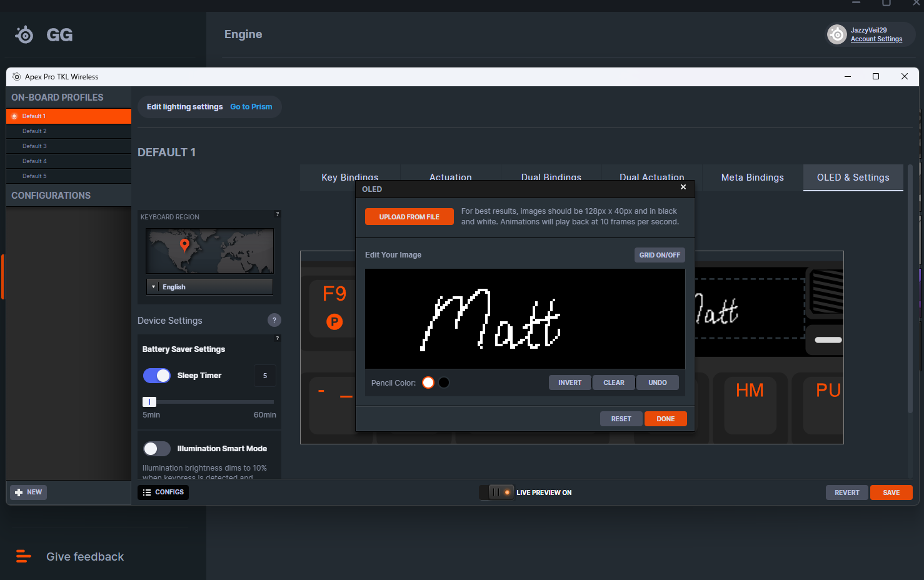Click the Battery Saver help question mark

point(278,338)
